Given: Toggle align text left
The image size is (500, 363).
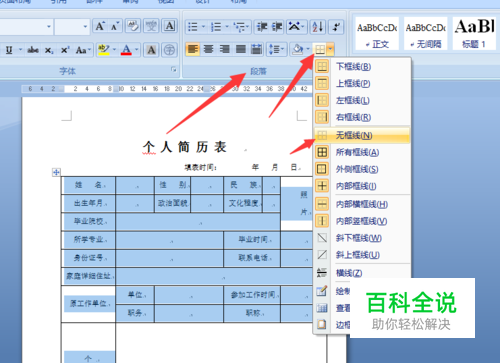Looking at the screenshot, I should point(193,50).
